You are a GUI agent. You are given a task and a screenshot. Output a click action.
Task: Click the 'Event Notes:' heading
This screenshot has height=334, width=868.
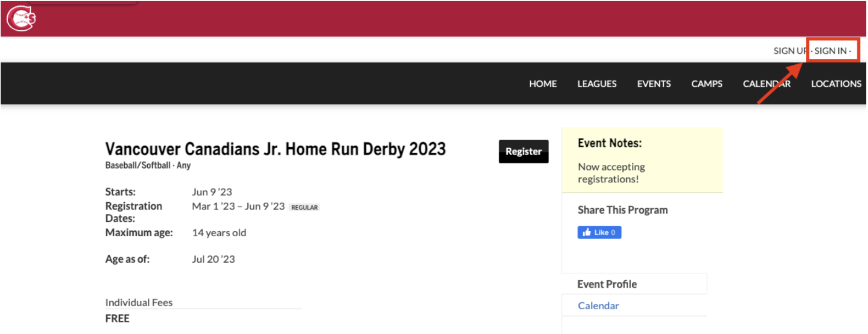pyautogui.click(x=610, y=143)
